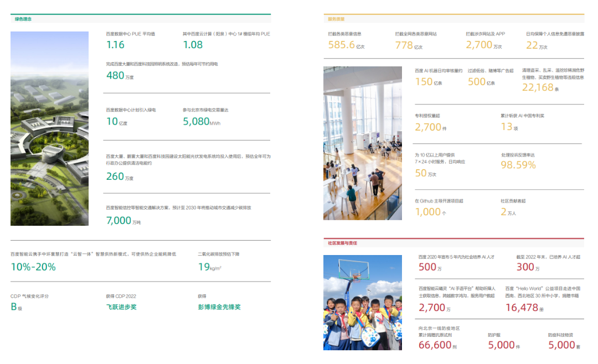Click the label 专利授权量超
Image resolution: width=598 pixels, height=364 pixels.
pos(427,116)
